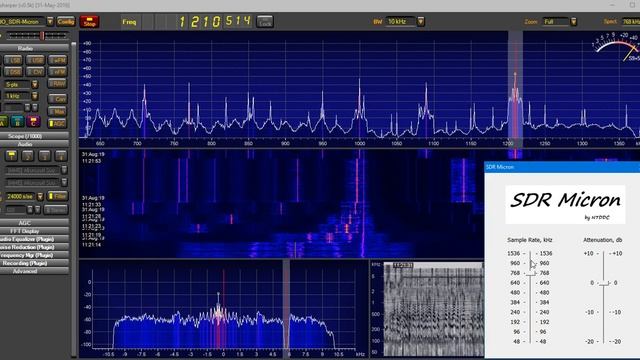Open the second audio device dropdown
This screenshot has width=640, height=360.
[64, 182]
